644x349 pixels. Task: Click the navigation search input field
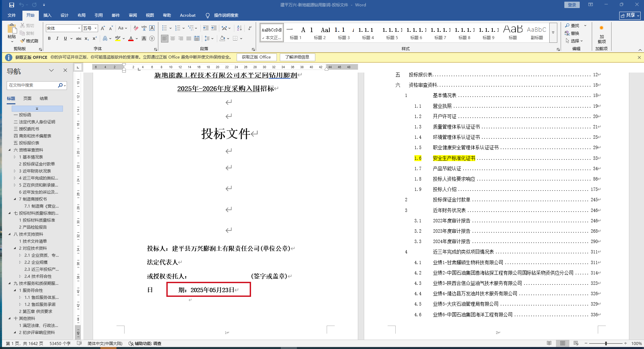(32, 85)
